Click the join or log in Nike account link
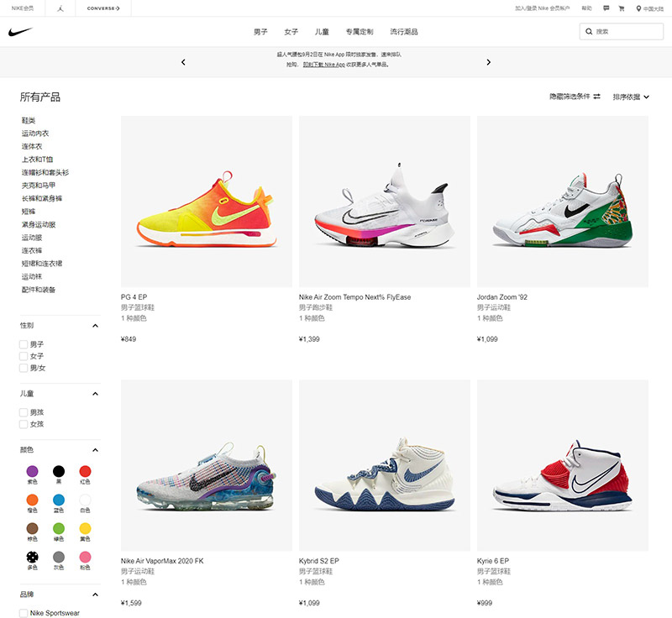672x618 pixels. tap(542, 8)
